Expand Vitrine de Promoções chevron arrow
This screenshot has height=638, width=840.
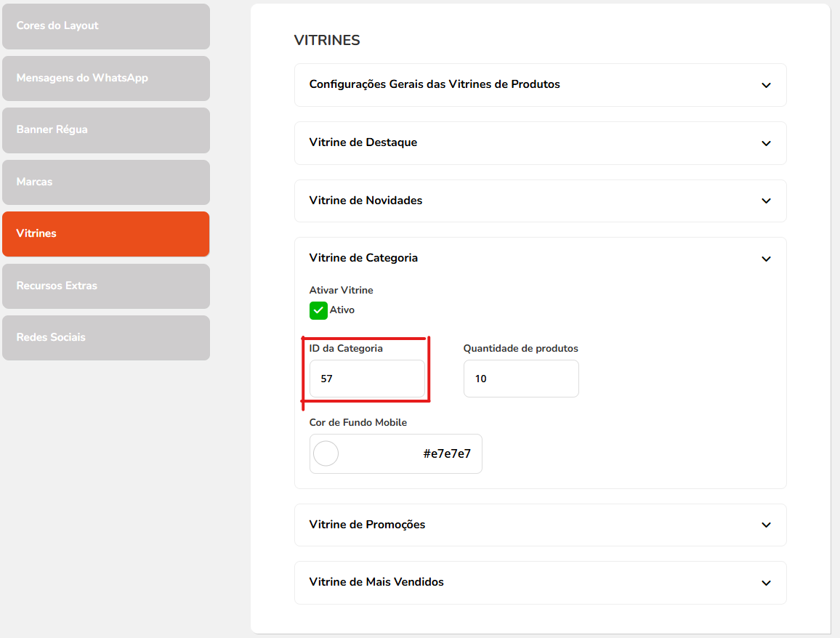tap(766, 525)
